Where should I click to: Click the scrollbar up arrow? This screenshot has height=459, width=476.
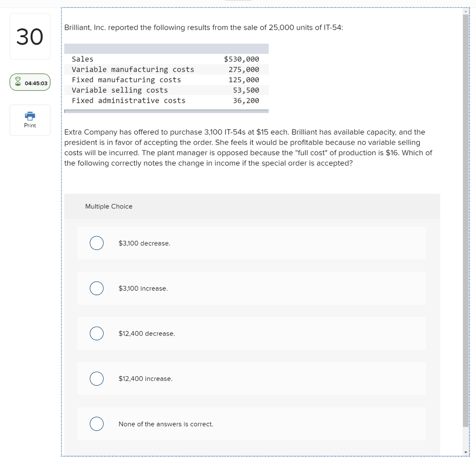(466, 12)
